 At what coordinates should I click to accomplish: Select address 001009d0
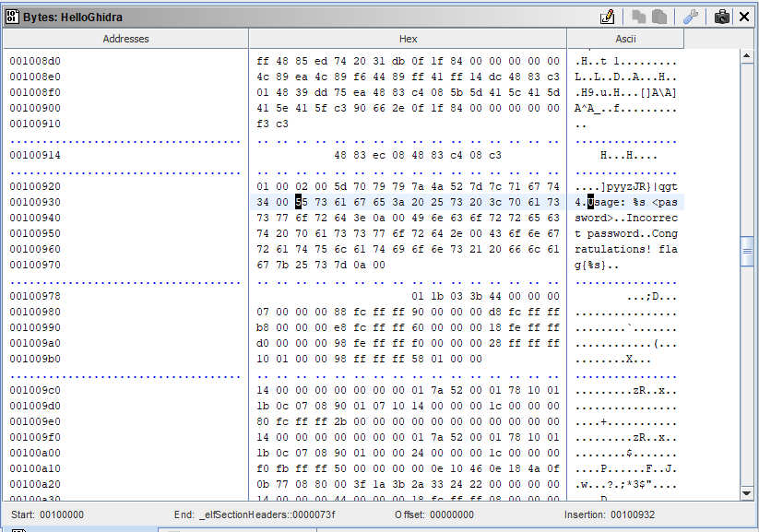(35, 406)
